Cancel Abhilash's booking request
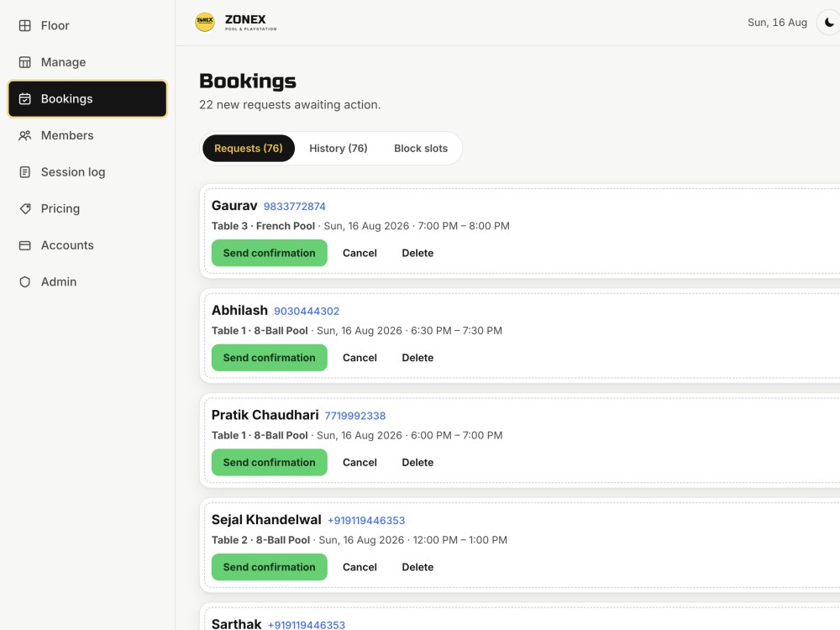 360,357
